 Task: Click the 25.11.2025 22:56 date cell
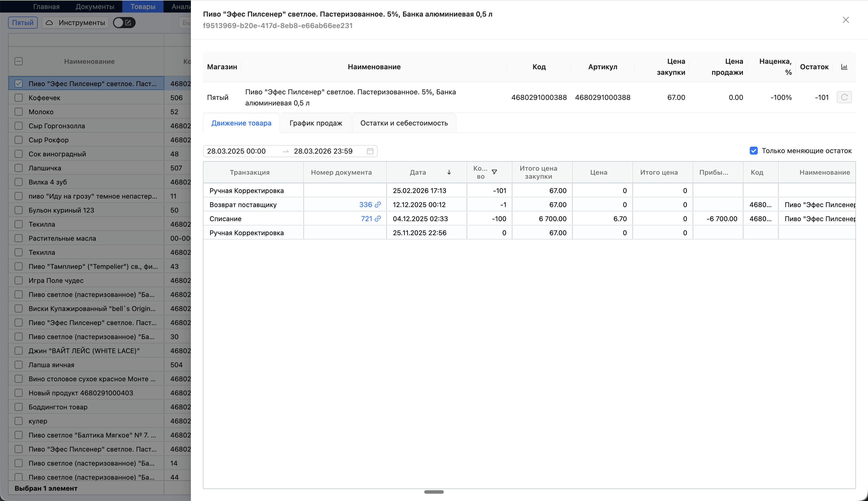[x=426, y=233]
